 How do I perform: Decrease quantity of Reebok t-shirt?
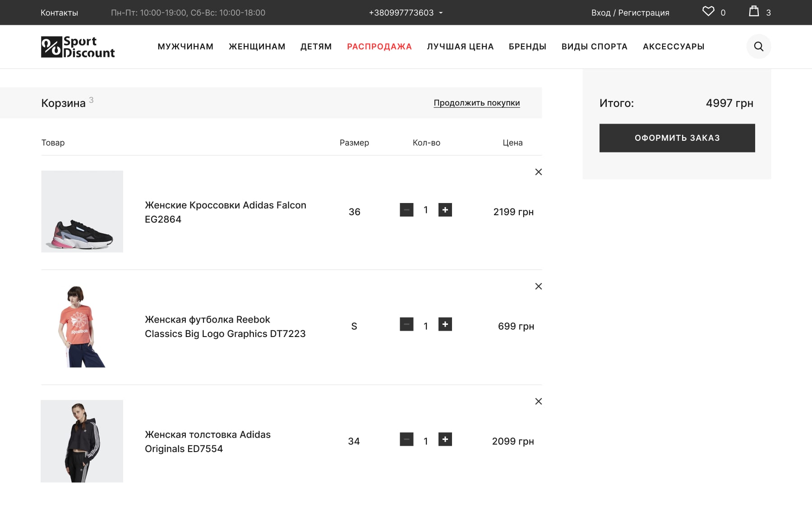click(406, 324)
